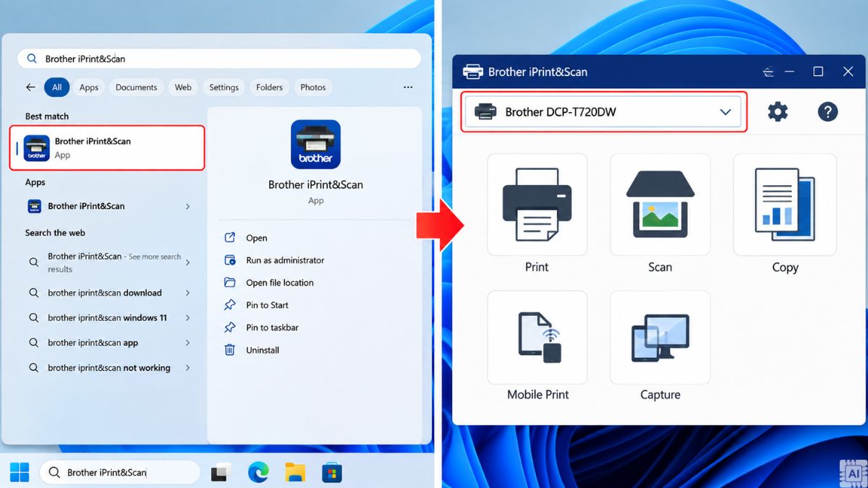Switch to the Settings filter tab
Viewport: 868px width, 488px height.
click(224, 87)
